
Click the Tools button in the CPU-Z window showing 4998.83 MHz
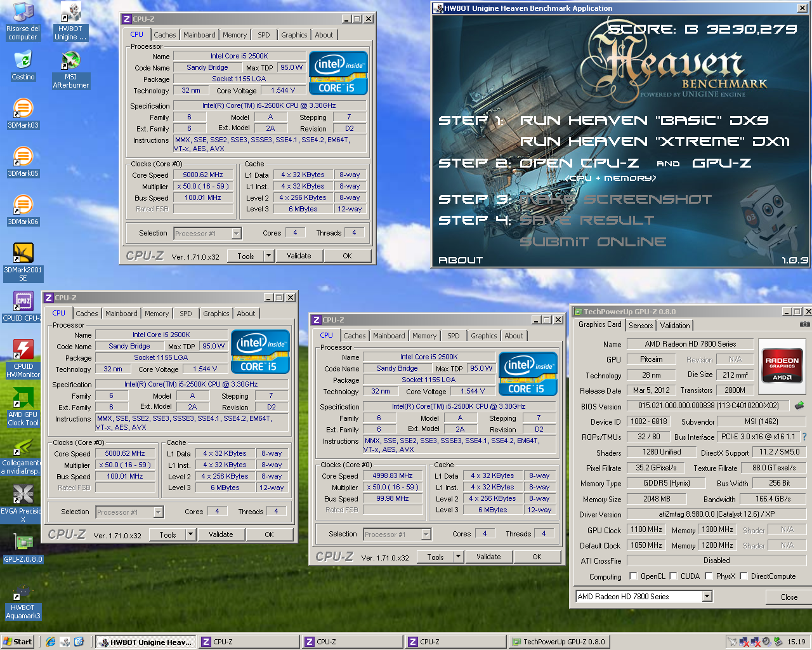[435, 557]
